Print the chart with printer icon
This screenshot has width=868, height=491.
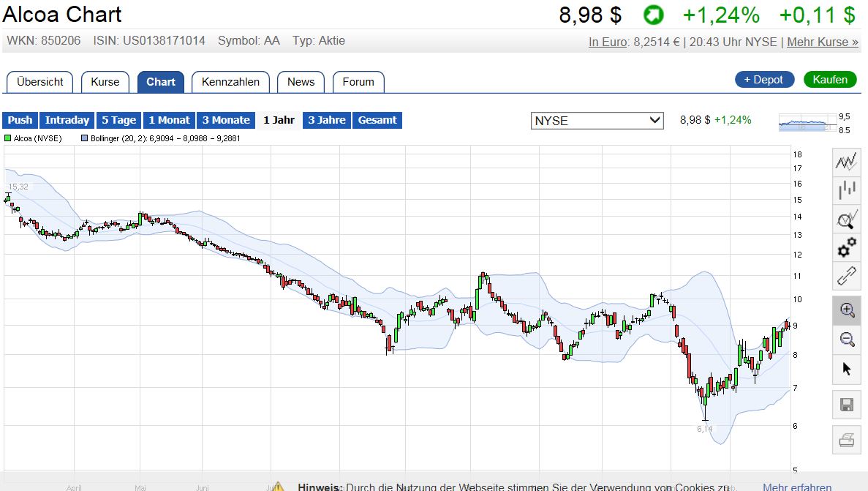pyautogui.click(x=846, y=440)
